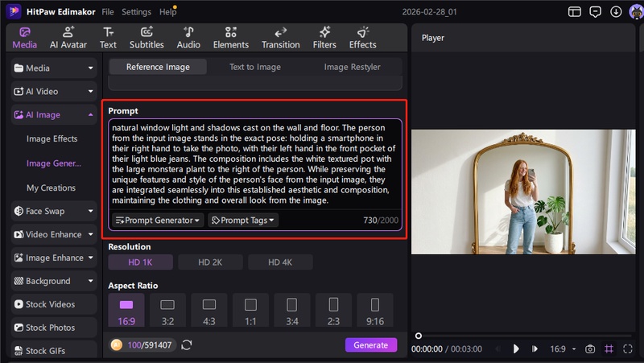The image size is (644, 363).
Task: Open Stock Videos library
Action: [x=54, y=304]
